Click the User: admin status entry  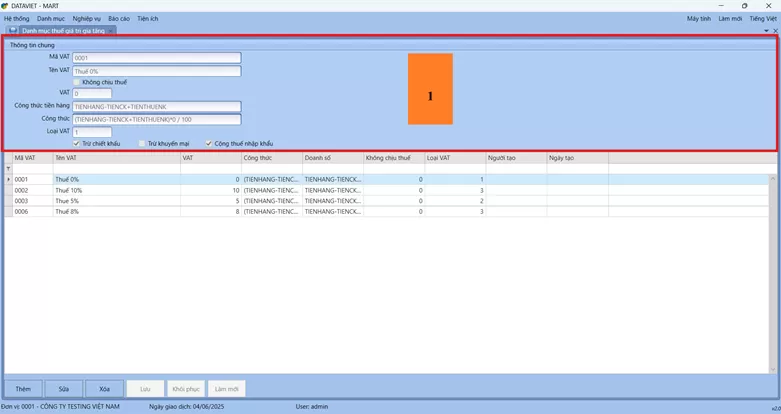pos(312,407)
